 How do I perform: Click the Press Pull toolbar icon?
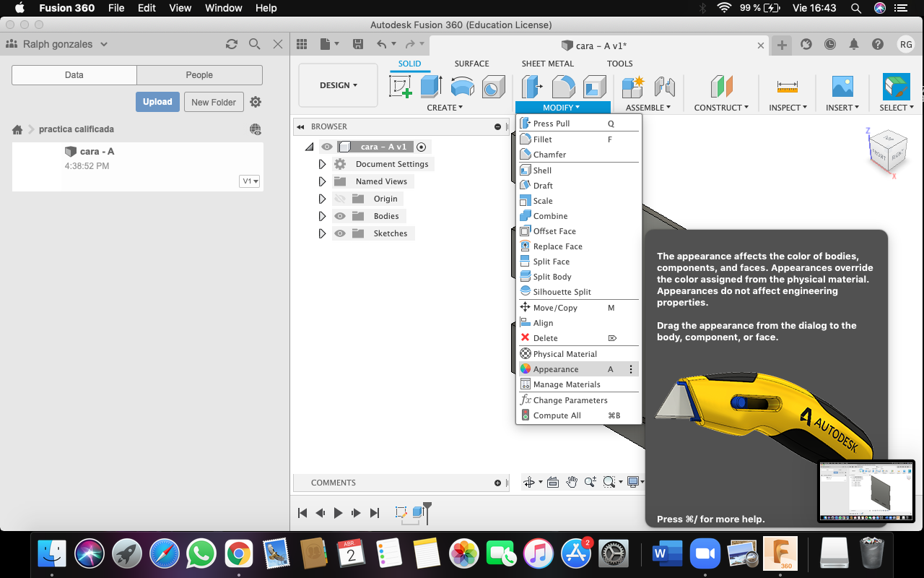(533, 87)
